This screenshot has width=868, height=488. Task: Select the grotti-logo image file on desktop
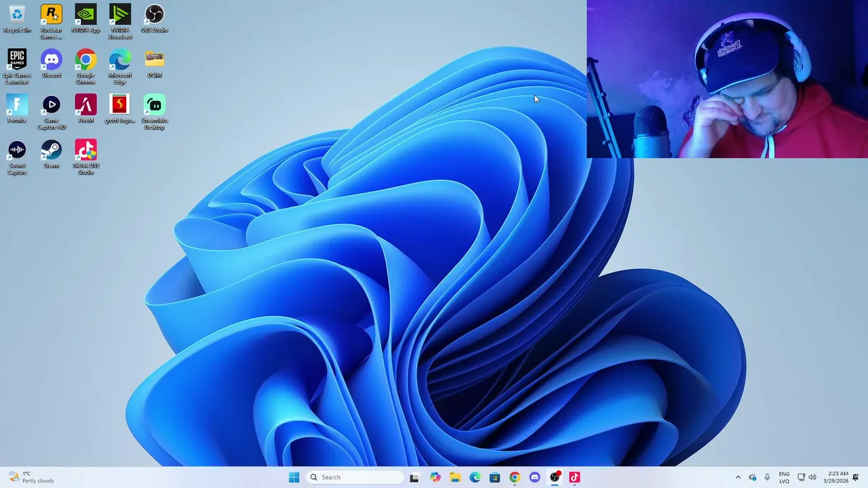tap(120, 109)
